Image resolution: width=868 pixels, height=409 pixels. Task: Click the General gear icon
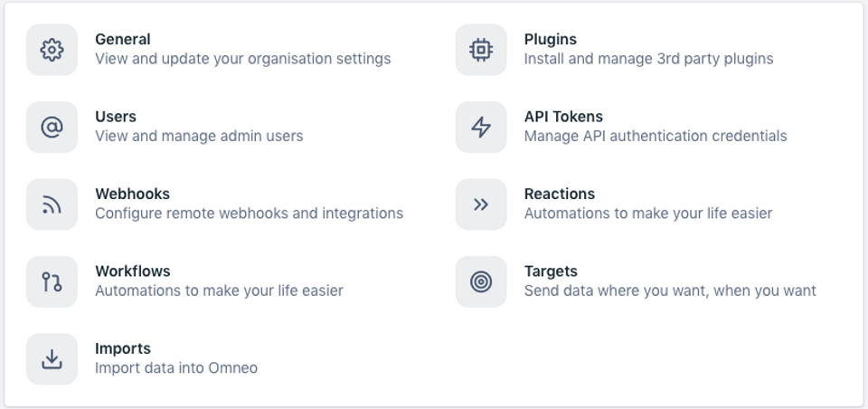tap(52, 50)
